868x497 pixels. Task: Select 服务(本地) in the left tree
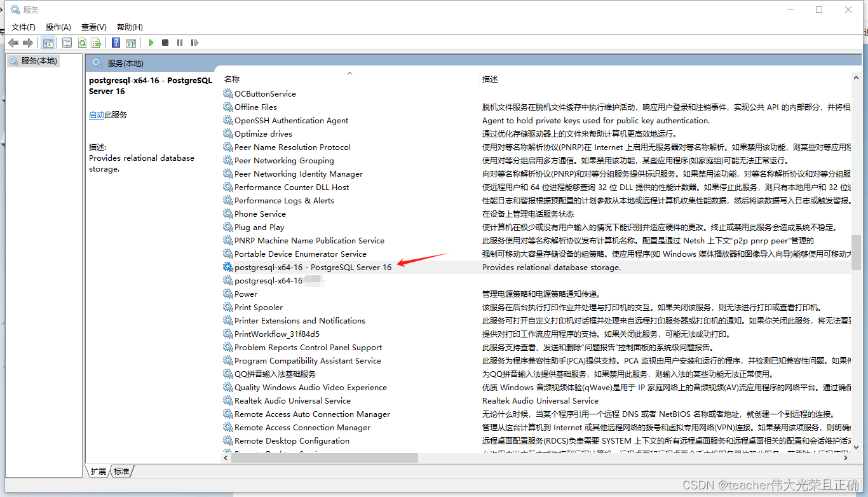pyautogui.click(x=33, y=61)
